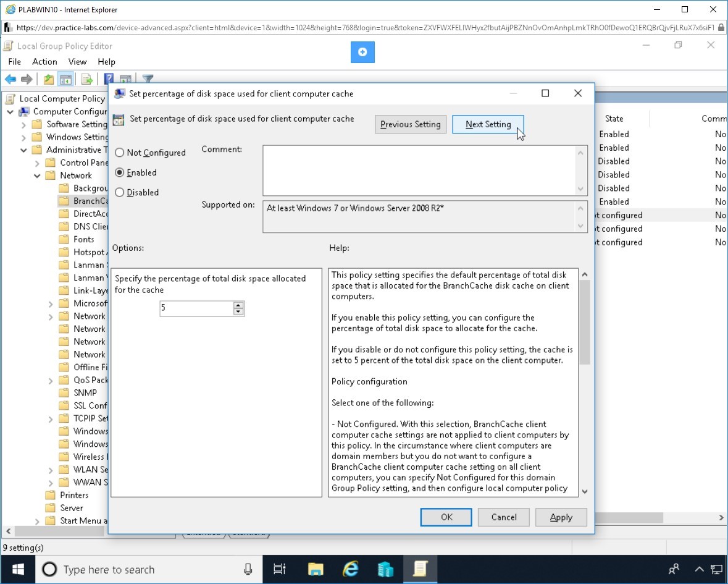Collapse the Administrative Templates tree node
This screenshot has width=728, height=584.
[23, 150]
